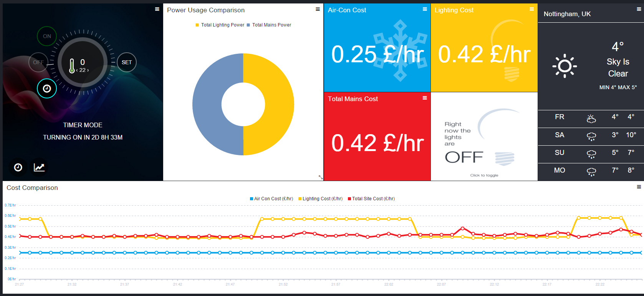Click Lighting Cost 0.42 £/hr value
Viewport: 644px width, 296px height.
coord(484,54)
